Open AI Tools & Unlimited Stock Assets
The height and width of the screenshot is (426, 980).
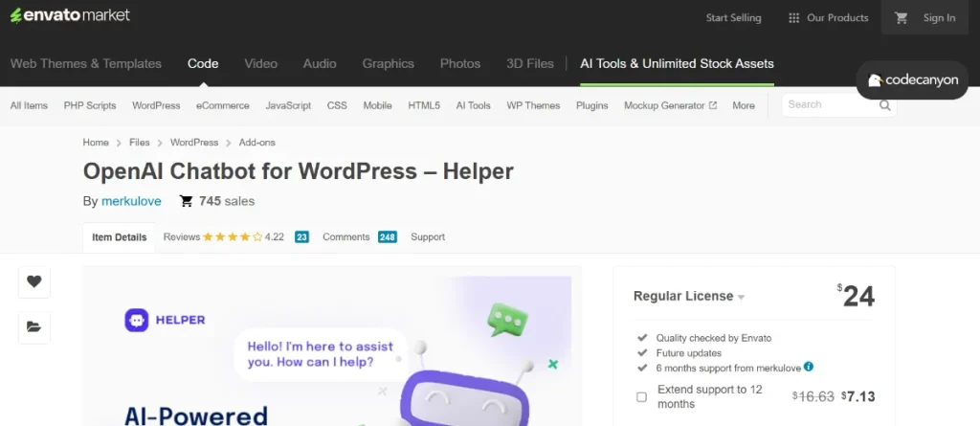(x=677, y=64)
